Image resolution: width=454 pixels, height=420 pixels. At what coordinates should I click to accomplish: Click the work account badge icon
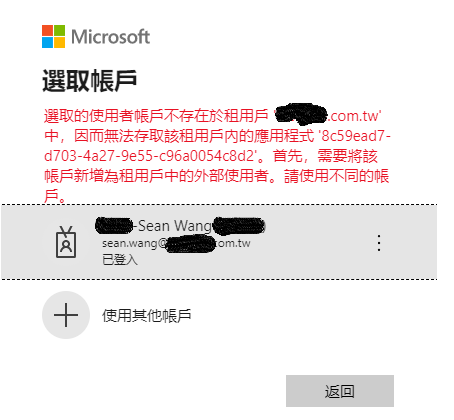[66, 242]
